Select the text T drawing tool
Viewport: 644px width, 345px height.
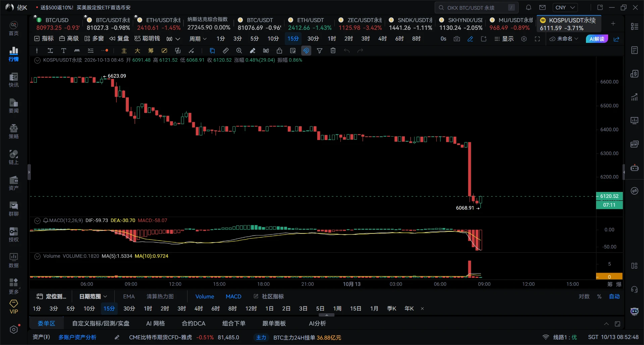[x=63, y=51]
